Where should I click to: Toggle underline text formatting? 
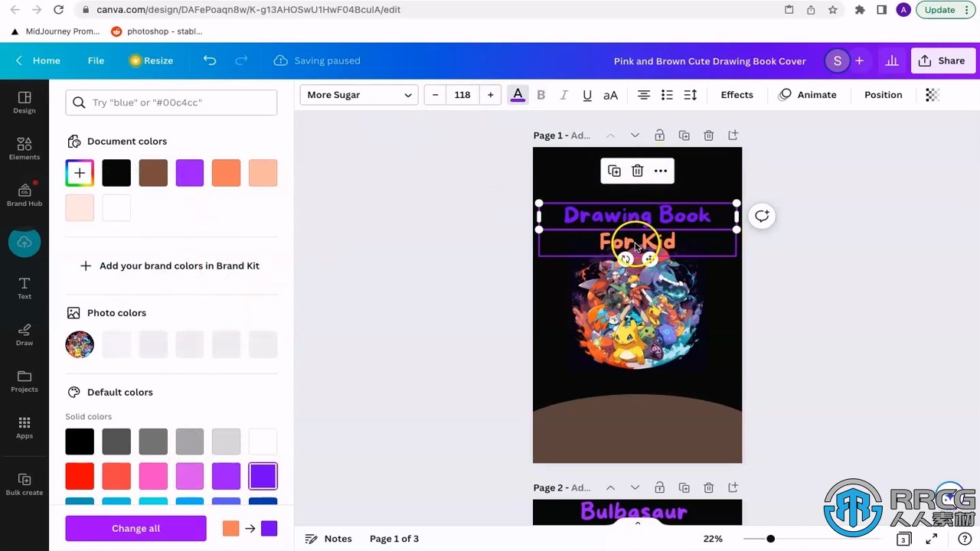(587, 95)
